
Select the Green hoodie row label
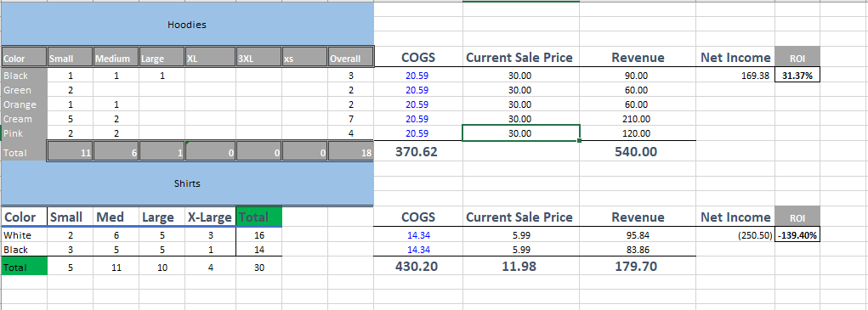tap(24, 90)
